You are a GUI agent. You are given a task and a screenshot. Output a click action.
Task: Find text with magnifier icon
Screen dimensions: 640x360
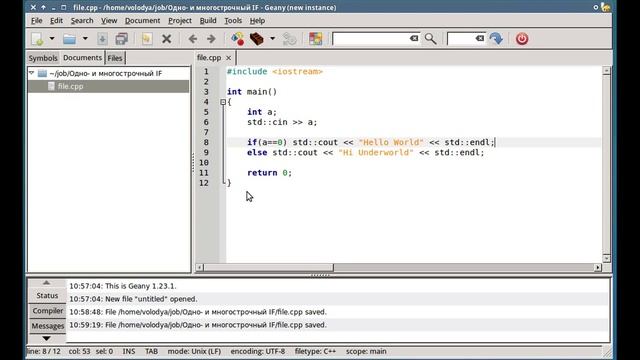coord(430,39)
